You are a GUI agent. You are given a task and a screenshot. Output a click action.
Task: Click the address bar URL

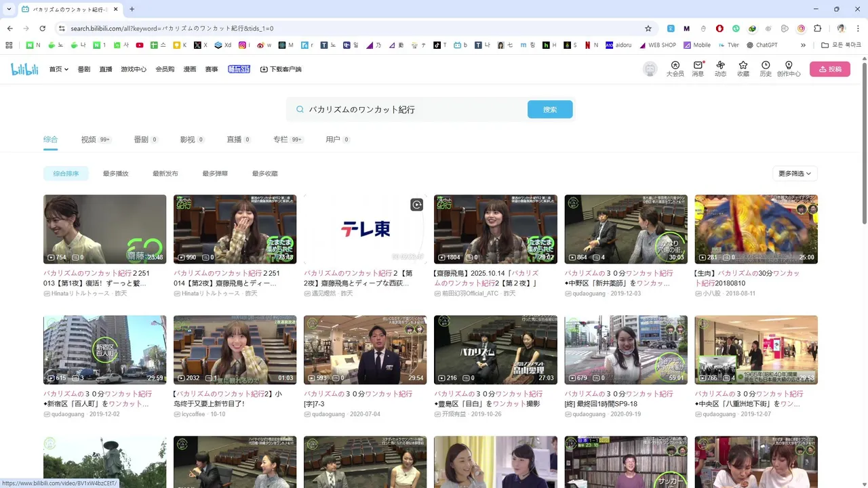[x=172, y=28]
